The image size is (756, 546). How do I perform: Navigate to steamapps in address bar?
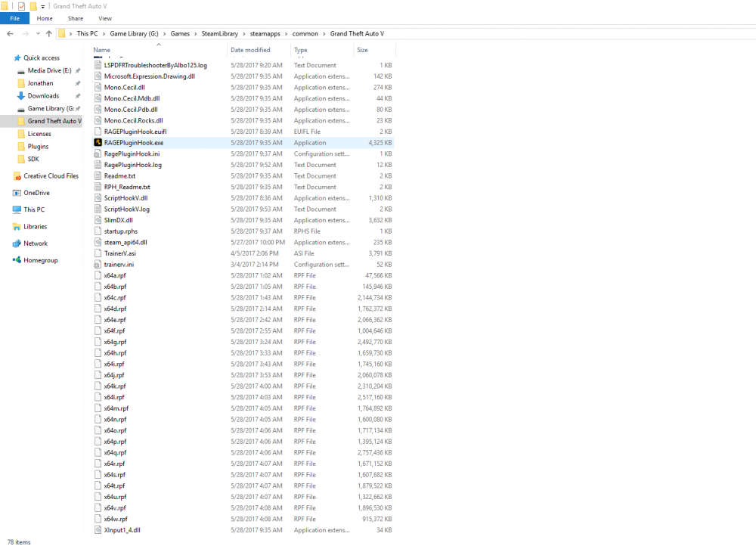point(265,34)
